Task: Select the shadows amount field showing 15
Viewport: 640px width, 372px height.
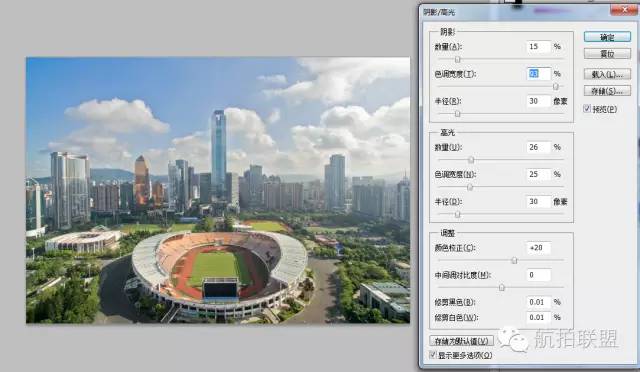Action: pyautogui.click(x=538, y=47)
